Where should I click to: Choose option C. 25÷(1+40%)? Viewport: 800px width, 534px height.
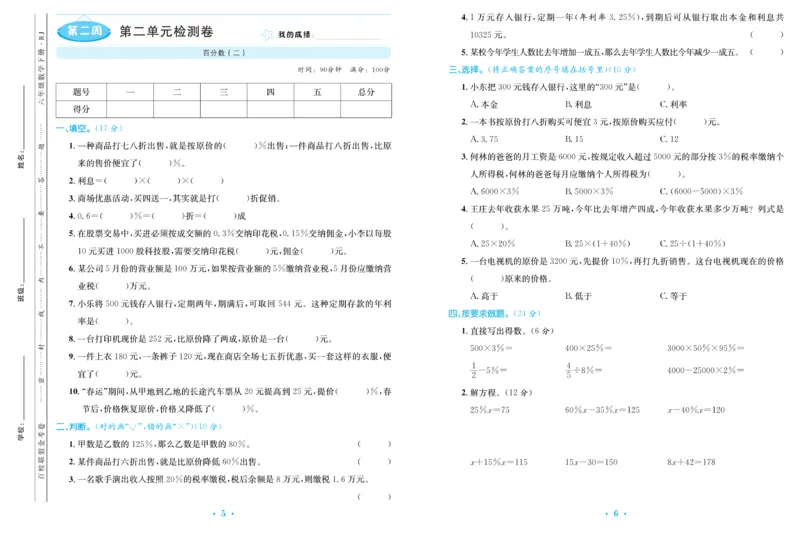tap(692, 243)
